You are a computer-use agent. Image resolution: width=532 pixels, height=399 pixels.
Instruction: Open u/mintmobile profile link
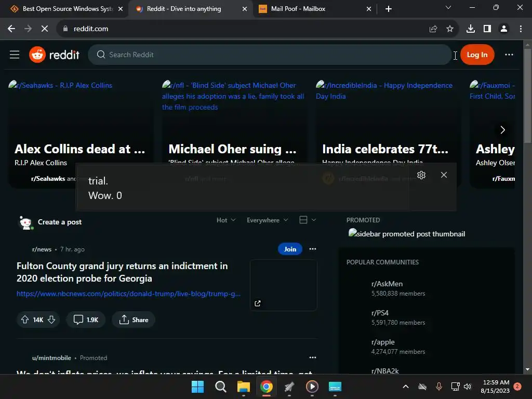pyautogui.click(x=51, y=358)
